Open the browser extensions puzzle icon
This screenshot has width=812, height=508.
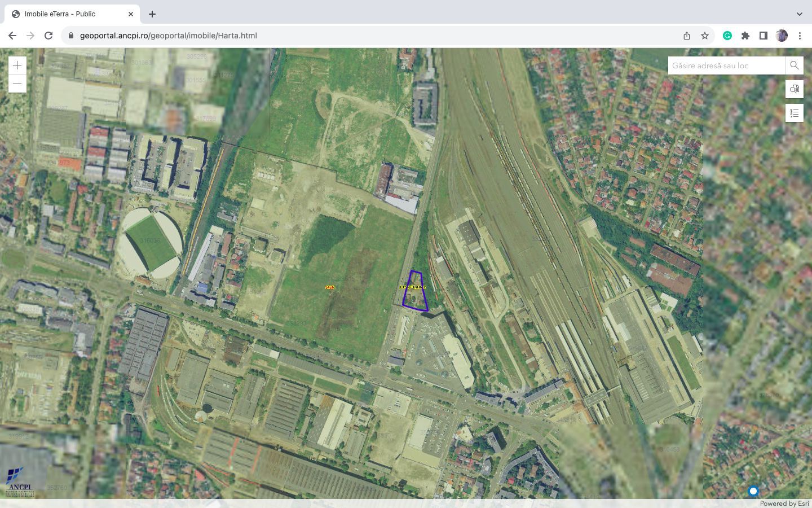coord(745,35)
